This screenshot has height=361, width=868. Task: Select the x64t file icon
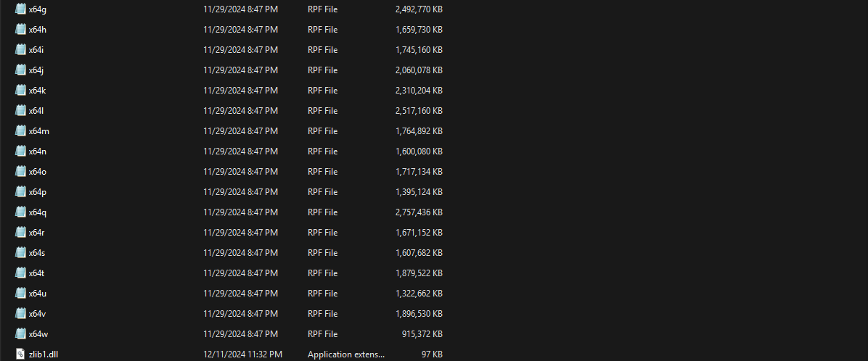(20, 273)
